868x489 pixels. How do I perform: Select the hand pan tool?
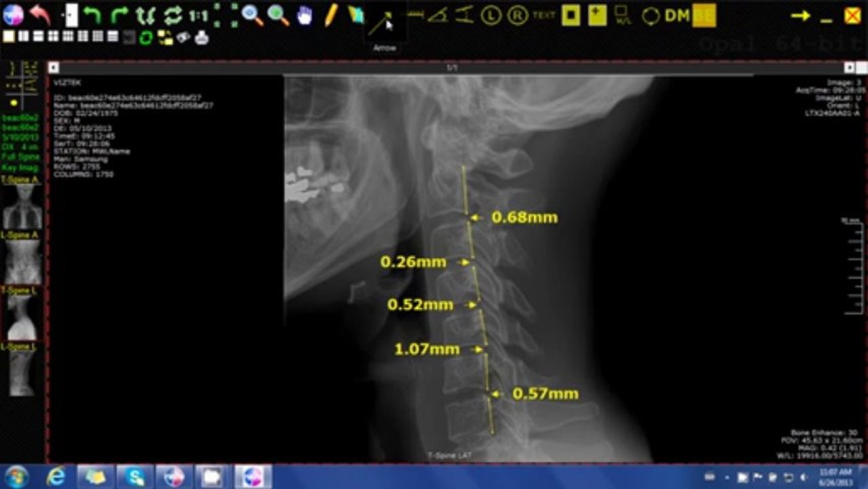[305, 15]
